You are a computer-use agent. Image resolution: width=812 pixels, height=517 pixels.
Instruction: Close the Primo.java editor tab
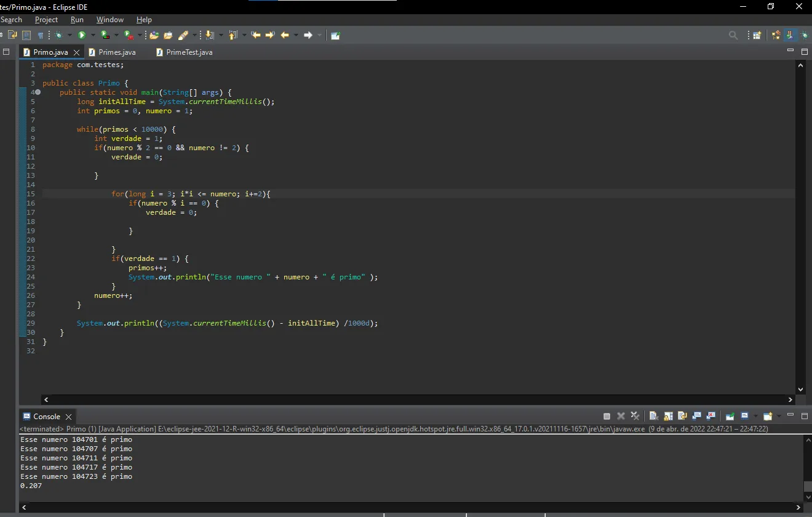76,52
